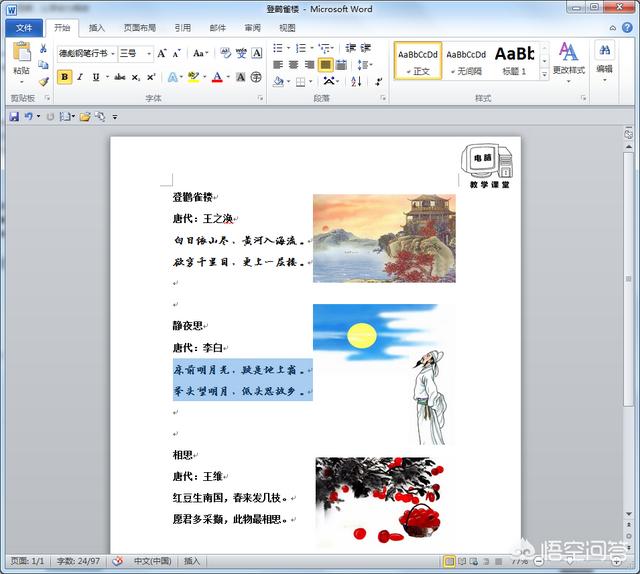Click the 更改样式 Change Styles button
The image size is (640, 574).
[x=569, y=62]
